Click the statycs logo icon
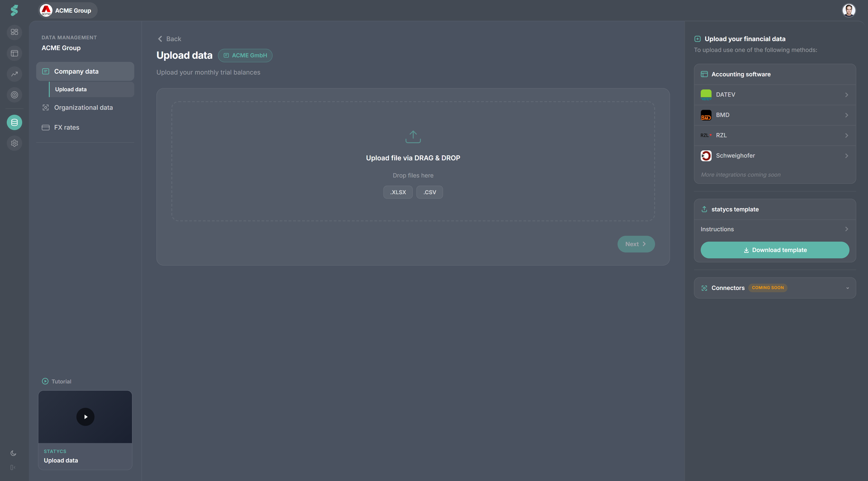The image size is (868, 481). [14, 10]
